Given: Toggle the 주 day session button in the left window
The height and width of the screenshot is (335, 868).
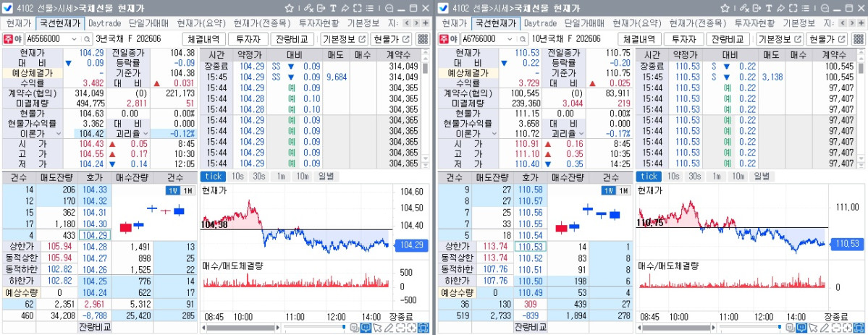Looking at the screenshot, I should pos(8,39).
